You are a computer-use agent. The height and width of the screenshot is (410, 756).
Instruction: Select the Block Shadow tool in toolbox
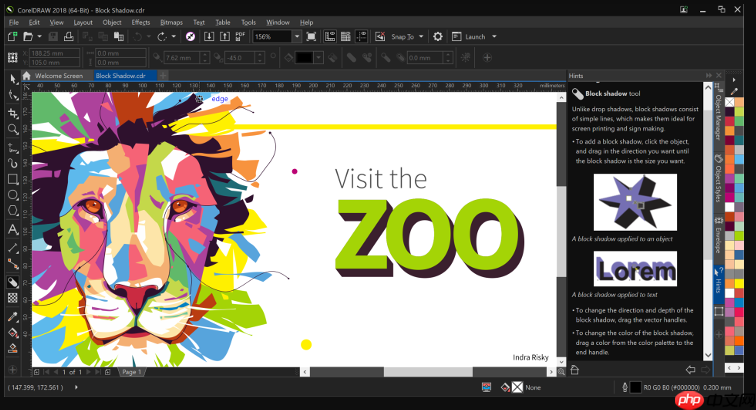pos(13,282)
